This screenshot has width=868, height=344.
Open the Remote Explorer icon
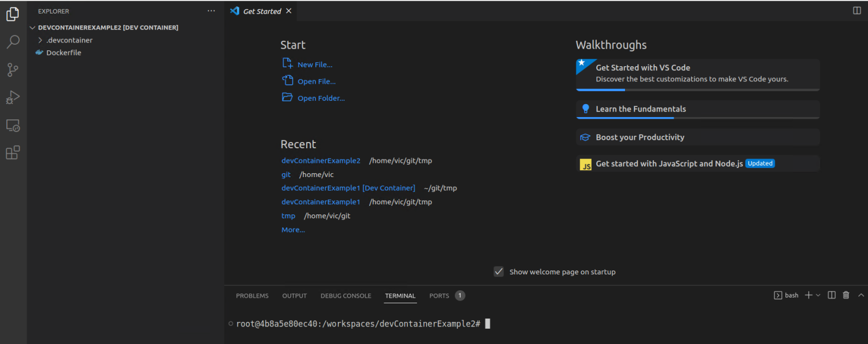point(13,125)
